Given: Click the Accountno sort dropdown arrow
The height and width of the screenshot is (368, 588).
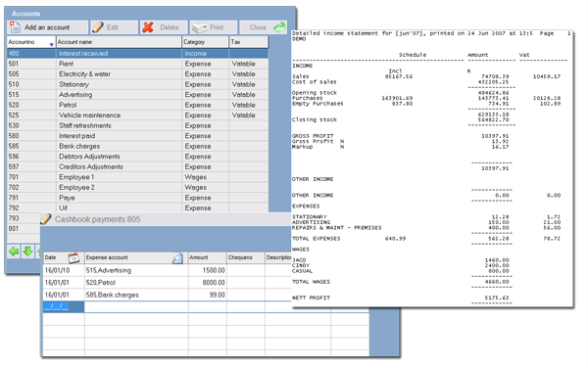Looking at the screenshot, I should pos(51,45).
